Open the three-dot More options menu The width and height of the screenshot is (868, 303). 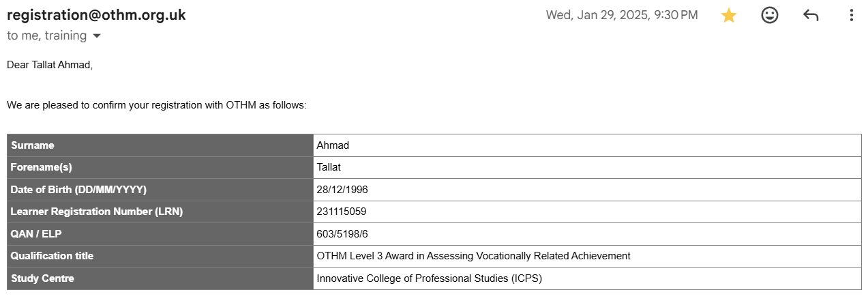tap(851, 15)
